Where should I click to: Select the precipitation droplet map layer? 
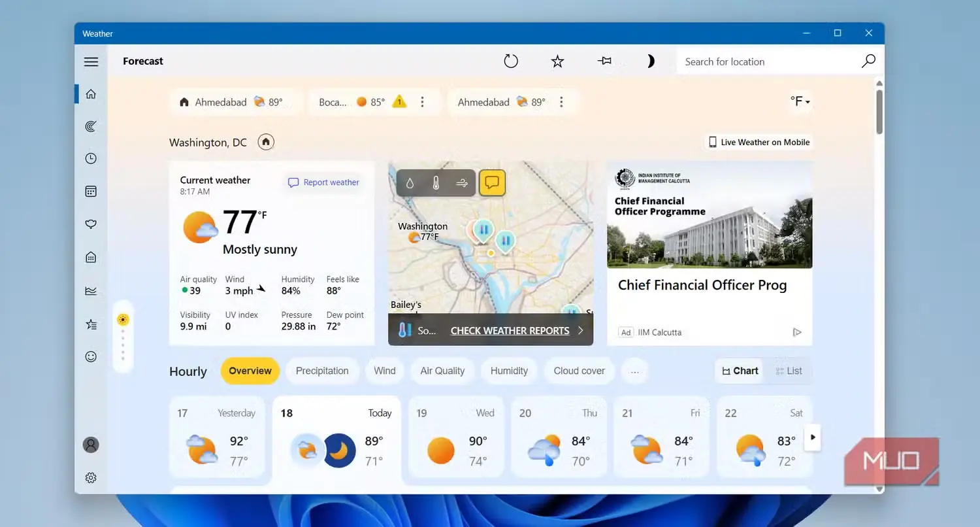pos(410,184)
